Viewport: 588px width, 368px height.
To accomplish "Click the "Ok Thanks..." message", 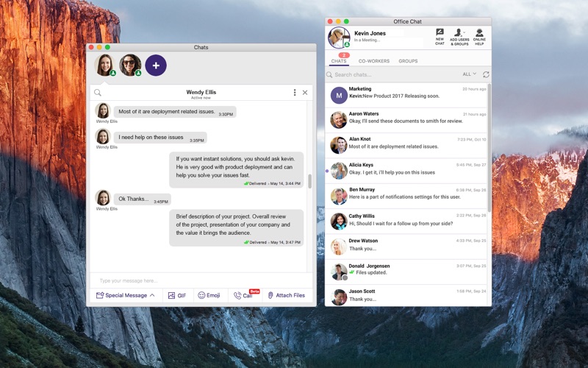I will 142,199.
